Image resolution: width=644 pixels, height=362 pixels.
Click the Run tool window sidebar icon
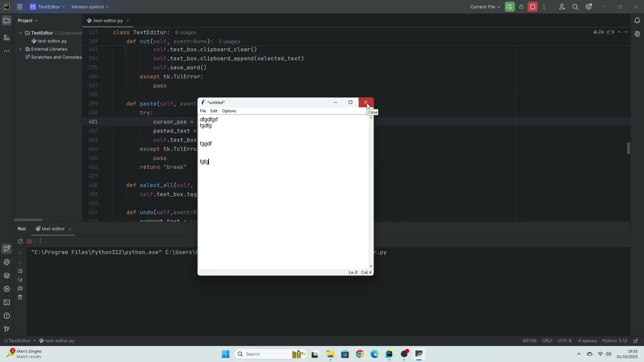7,248
